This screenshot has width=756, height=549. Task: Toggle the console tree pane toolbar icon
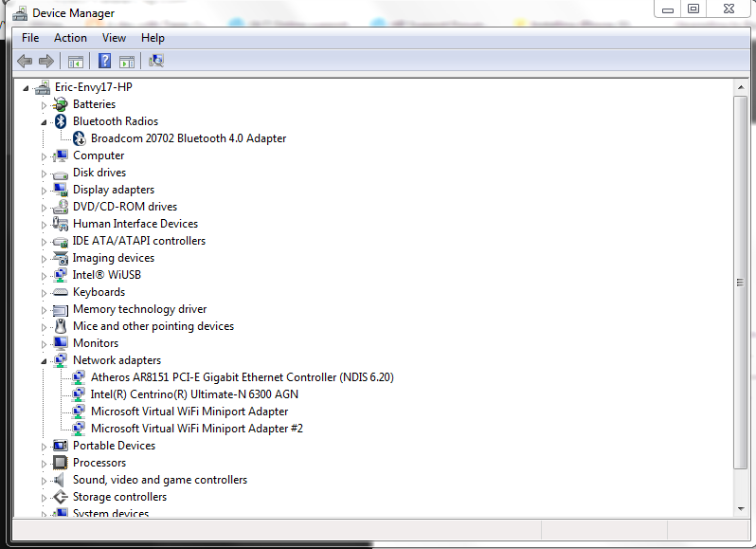click(x=75, y=62)
